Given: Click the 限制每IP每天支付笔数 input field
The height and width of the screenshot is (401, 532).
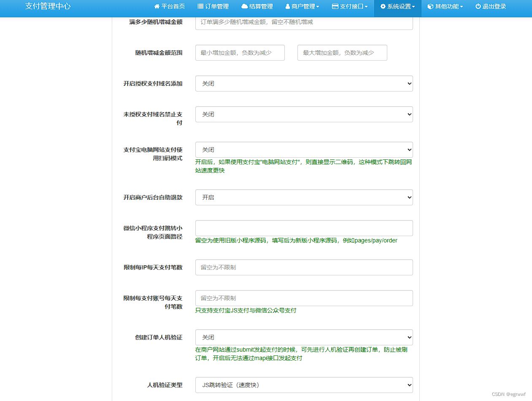Looking at the screenshot, I should click(x=303, y=267).
